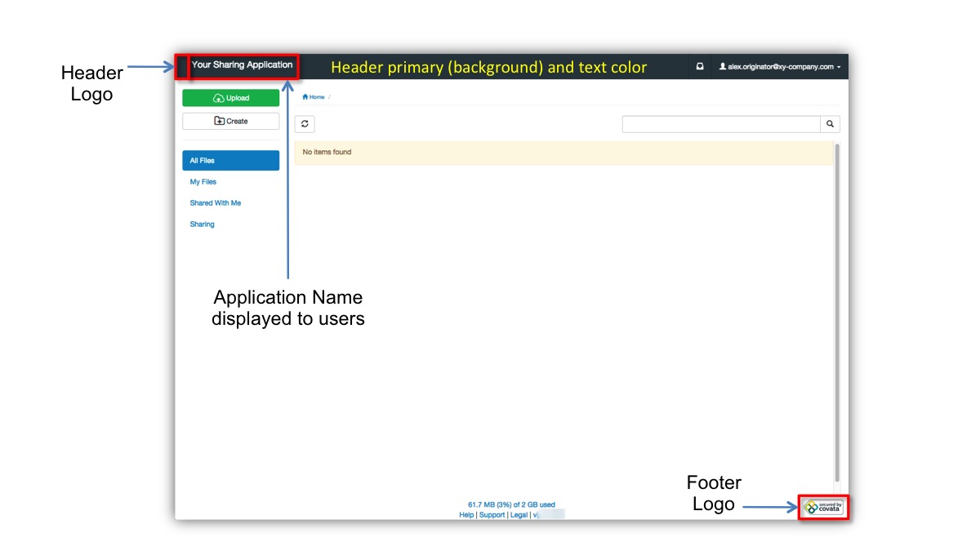Select All Files in the sidebar
Image resolution: width=980 pixels, height=551 pixels.
point(202,160)
